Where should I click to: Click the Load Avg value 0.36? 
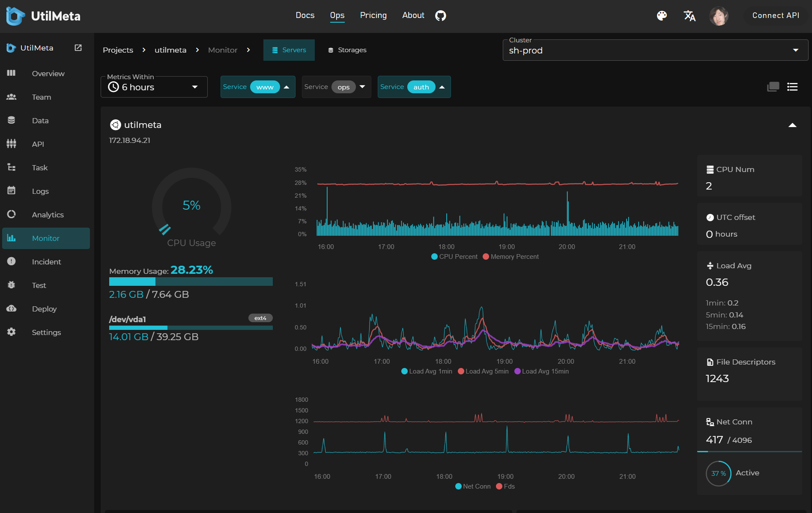(x=717, y=282)
